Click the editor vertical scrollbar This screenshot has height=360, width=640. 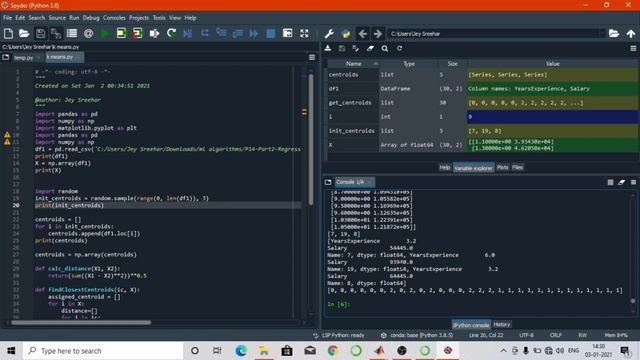[x=311, y=139]
